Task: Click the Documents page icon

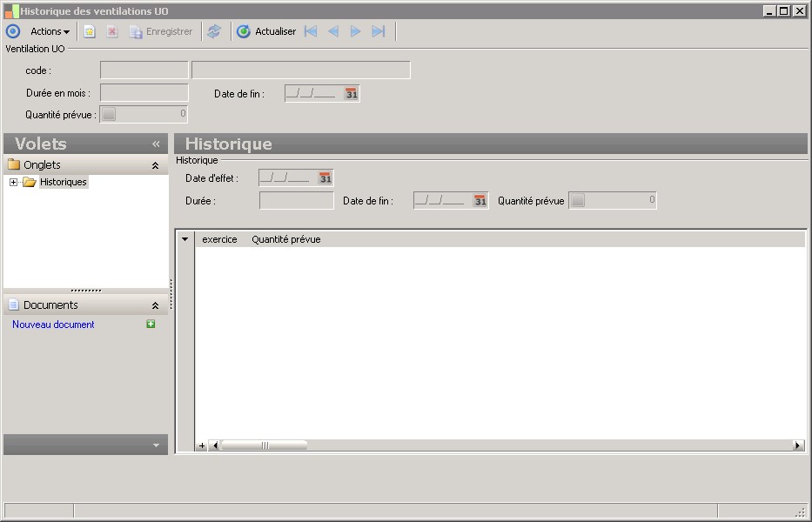Action: click(14, 304)
